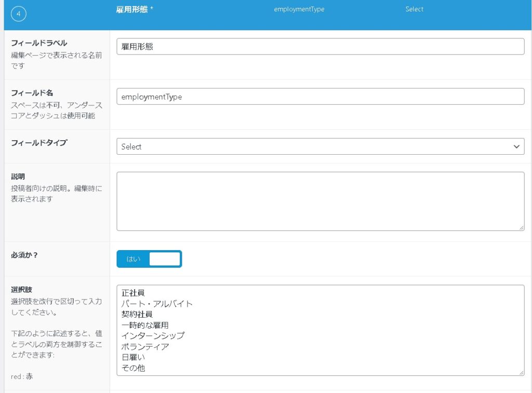Click Select type text in blue header
The height and width of the screenshot is (393, 532).
414,9
